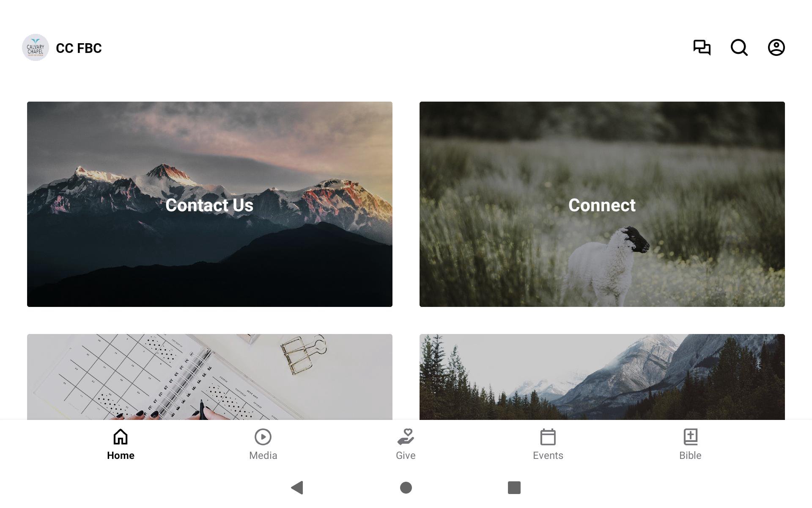
Task: Open the Contact Us mountain card
Action: tap(210, 204)
